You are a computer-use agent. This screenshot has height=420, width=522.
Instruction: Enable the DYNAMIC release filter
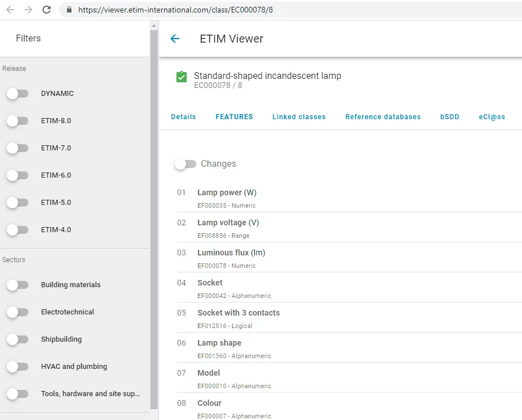(x=18, y=93)
